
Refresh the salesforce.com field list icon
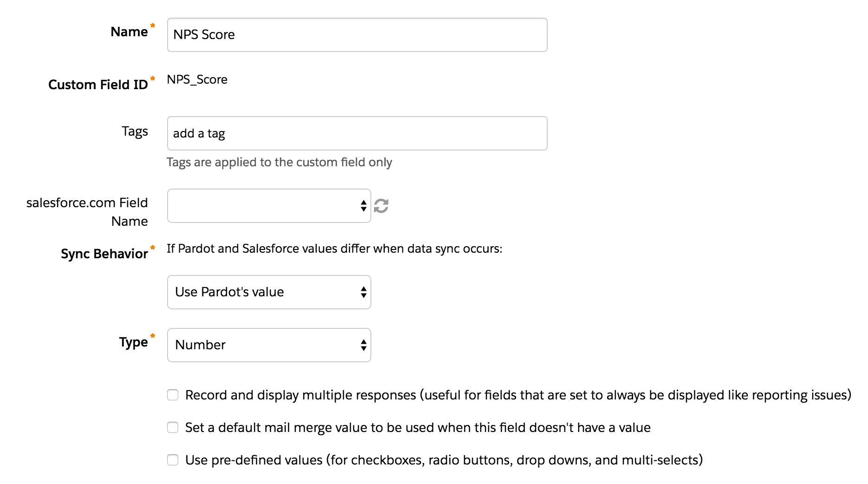(x=381, y=206)
